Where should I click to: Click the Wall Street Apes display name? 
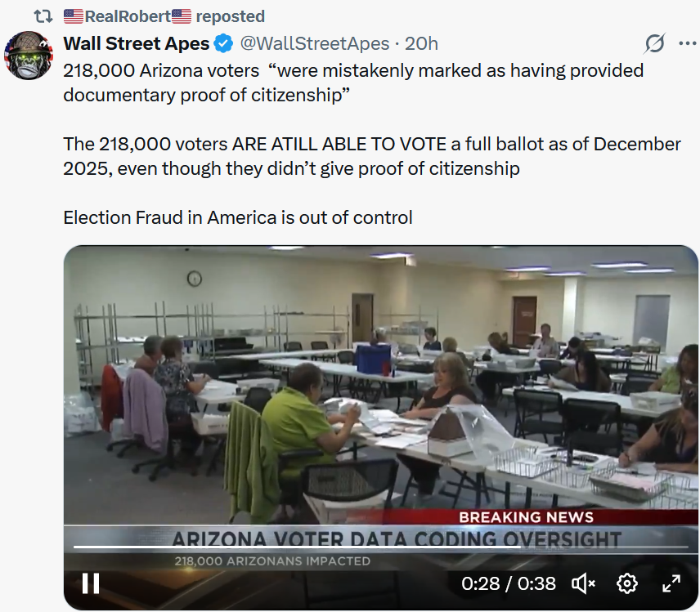pyautogui.click(x=137, y=43)
